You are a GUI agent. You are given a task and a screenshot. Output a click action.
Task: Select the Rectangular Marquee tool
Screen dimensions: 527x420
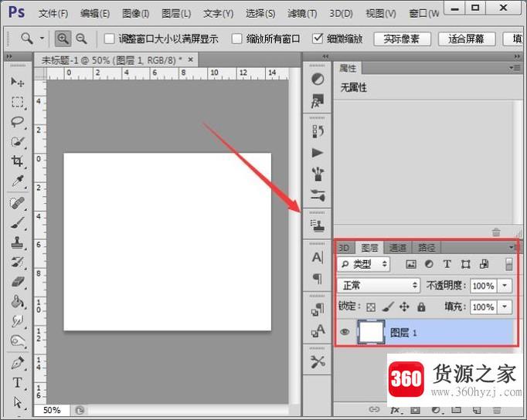click(18, 102)
